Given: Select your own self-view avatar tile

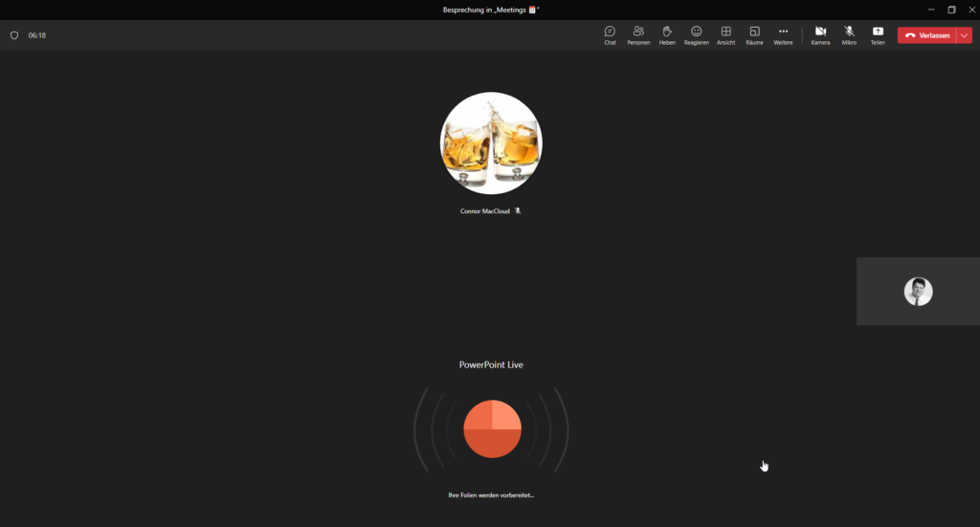Looking at the screenshot, I should (918, 292).
